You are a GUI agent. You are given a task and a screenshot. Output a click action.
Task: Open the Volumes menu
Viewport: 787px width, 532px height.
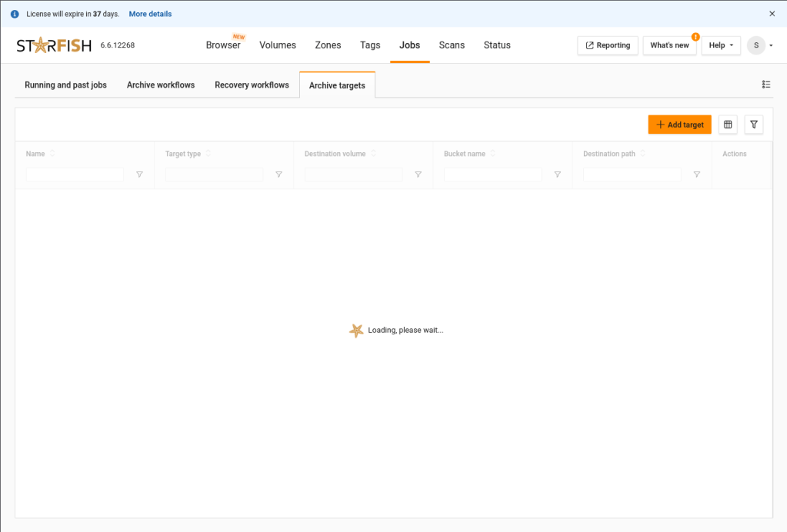pyautogui.click(x=278, y=45)
